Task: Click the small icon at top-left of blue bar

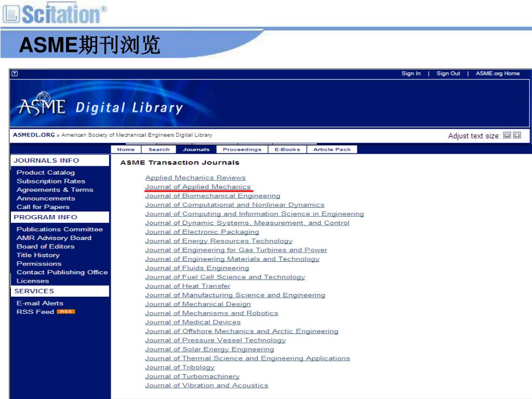Action: 15,74
